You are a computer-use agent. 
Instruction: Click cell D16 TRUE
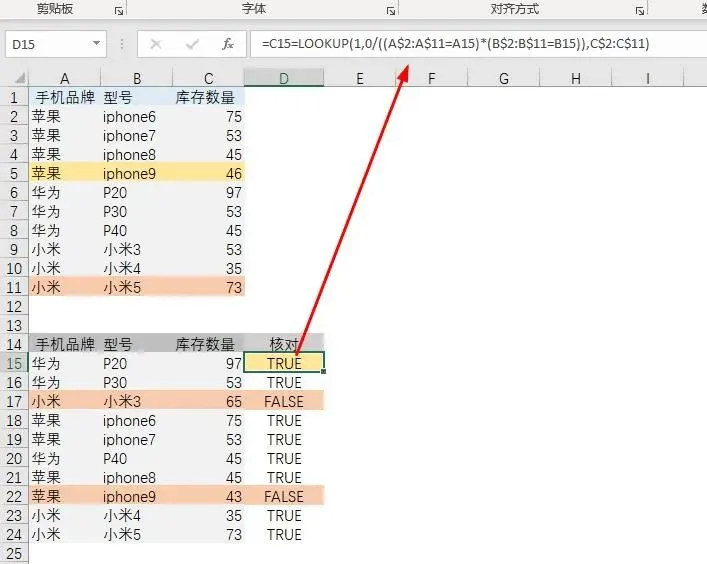(284, 382)
